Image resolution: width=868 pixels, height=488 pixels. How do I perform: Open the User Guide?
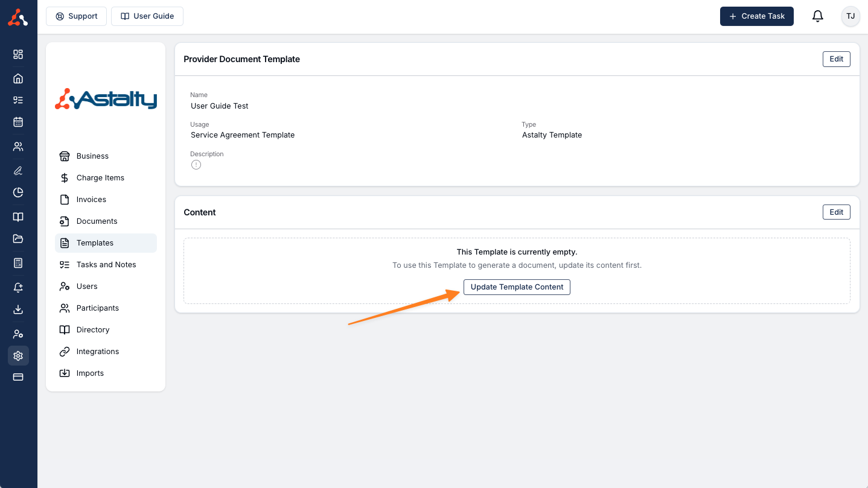click(x=147, y=16)
